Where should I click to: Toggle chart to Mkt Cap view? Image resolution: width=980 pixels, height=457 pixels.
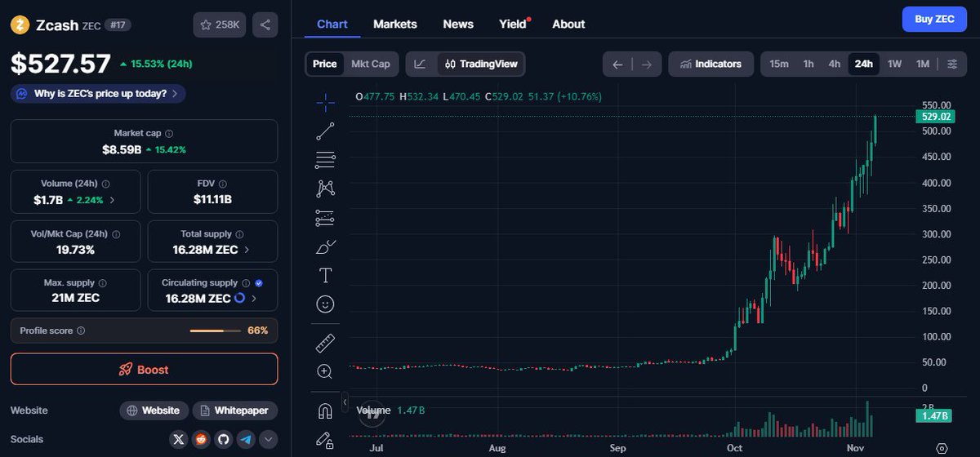370,64
